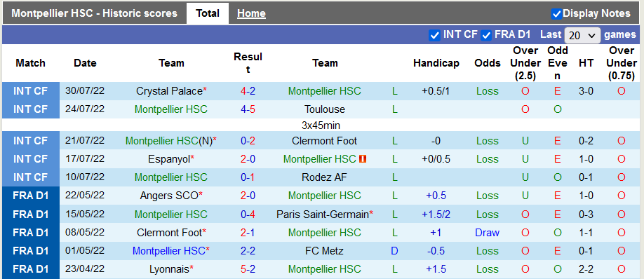The width and height of the screenshot is (644, 279).
Task: Click the 2-2 half-time score in Lyonnais row
Action: 586,269
